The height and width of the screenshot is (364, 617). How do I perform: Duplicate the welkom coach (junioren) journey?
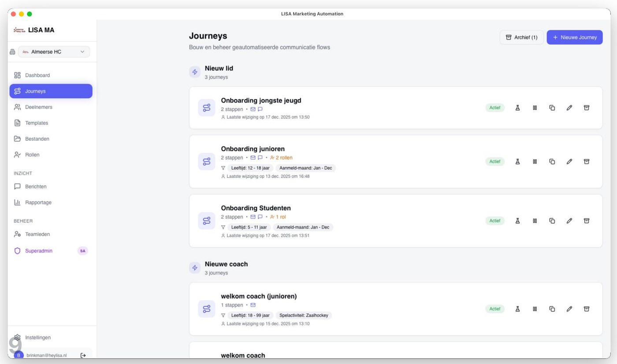click(552, 309)
